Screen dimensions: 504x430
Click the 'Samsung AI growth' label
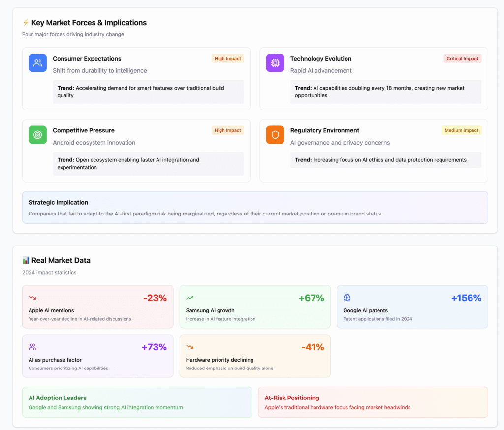click(x=210, y=311)
